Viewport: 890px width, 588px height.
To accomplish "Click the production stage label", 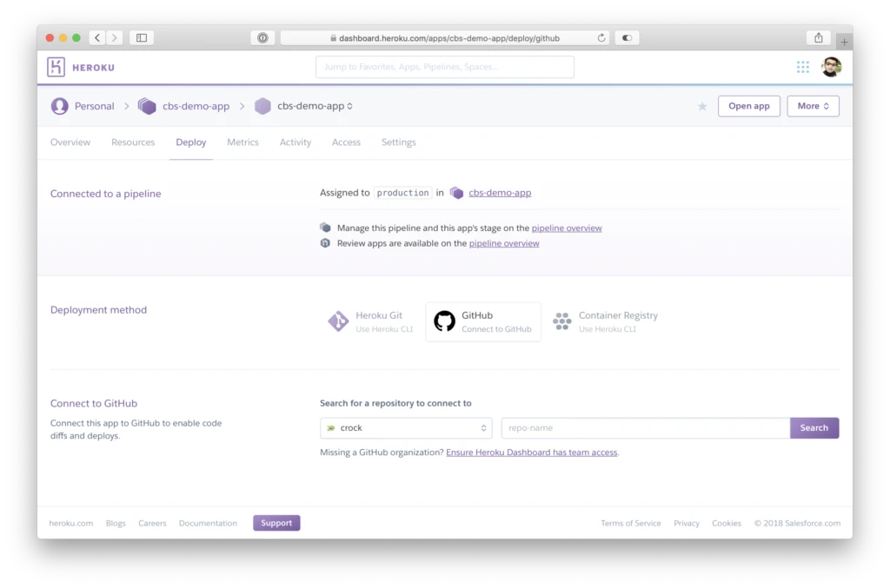I will pyautogui.click(x=402, y=193).
